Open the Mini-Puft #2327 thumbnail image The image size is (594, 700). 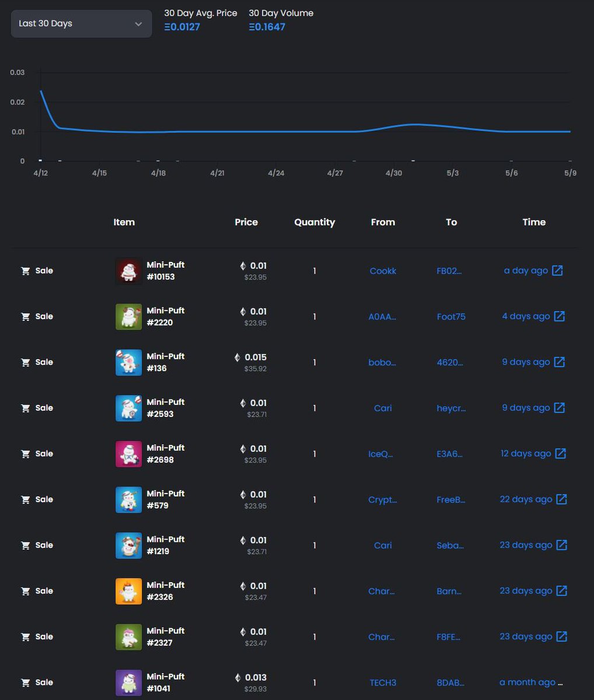click(128, 637)
